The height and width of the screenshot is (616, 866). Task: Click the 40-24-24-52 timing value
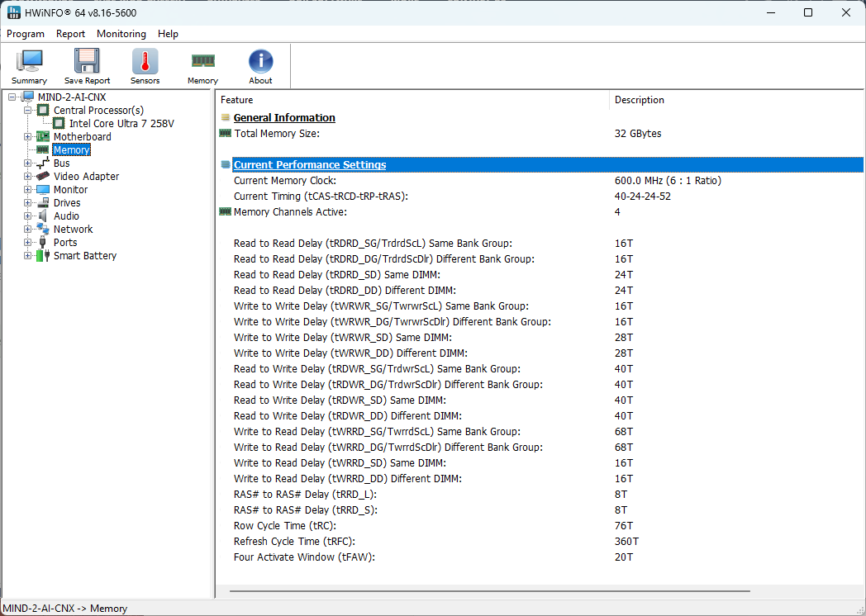[x=643, y=196]
